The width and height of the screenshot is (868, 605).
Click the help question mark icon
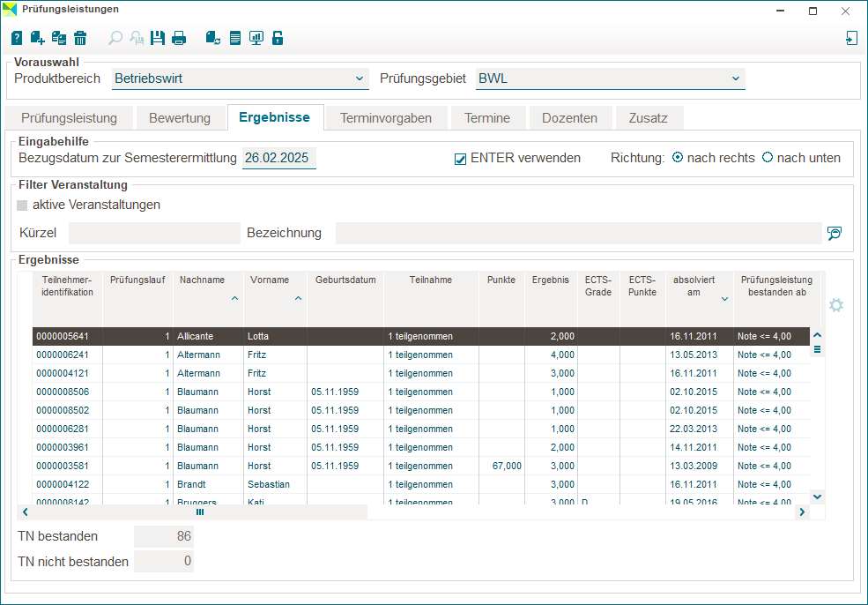coord(17,38)
